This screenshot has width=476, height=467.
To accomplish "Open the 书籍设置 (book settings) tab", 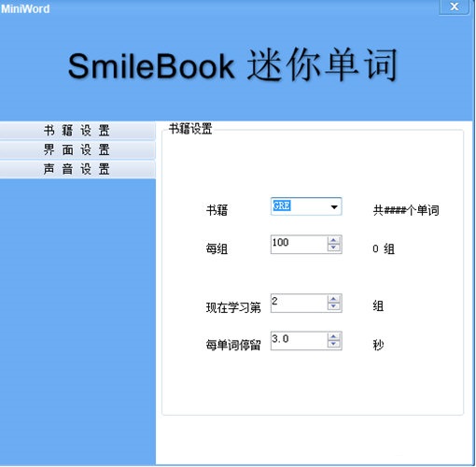I will tap(77, 131).
